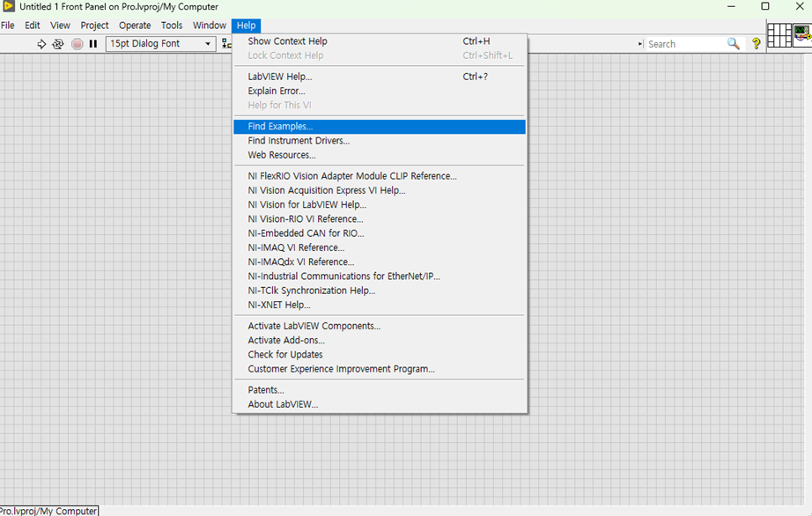Open NI-IMAQdx VI Reference...
The height and width of the screenshot is (516, 812).
pyautogui.click(x=380, y=262)
